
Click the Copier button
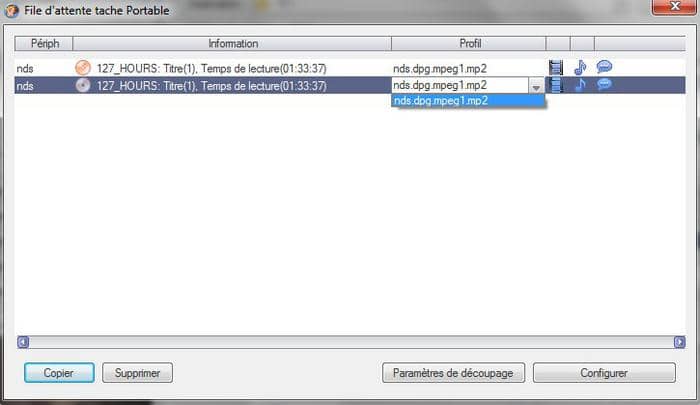tap(59, 373)
